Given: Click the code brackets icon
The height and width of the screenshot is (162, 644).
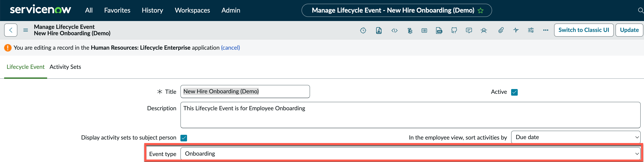Looking at the screenshot, I should pos(395,31).
